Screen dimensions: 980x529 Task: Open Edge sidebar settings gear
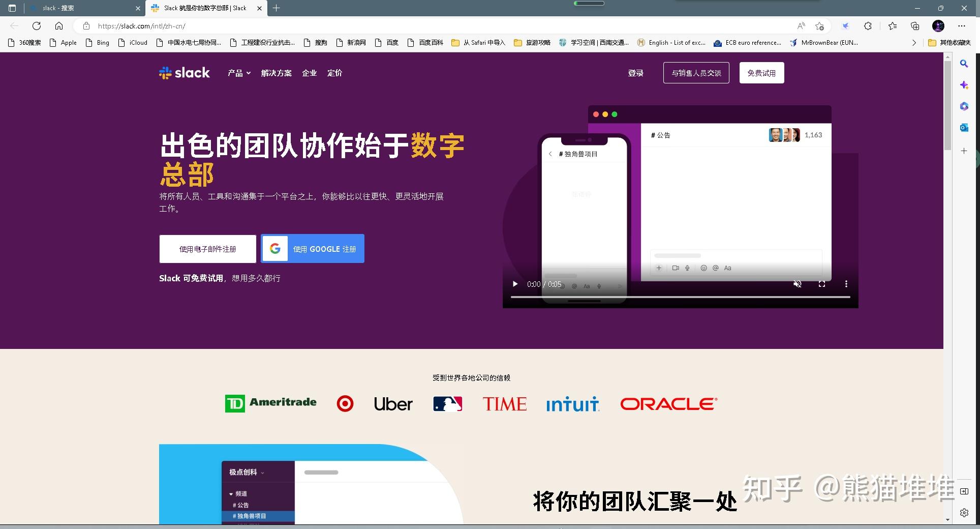pos(964,513)
